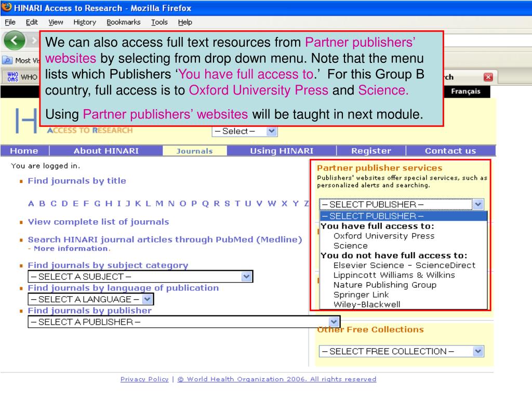Open the Tools menu
The width and height of the screenshot is (532, 399).
(x=159, y=22)
